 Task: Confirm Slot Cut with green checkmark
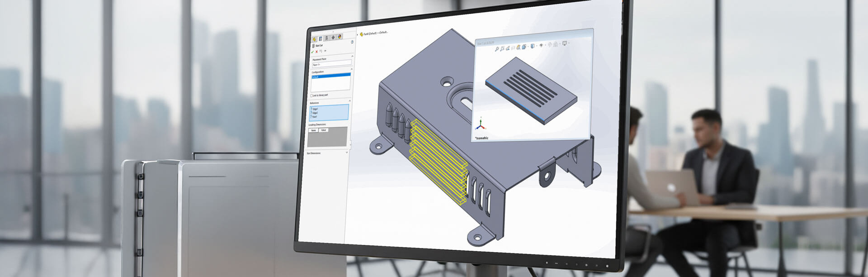(x=312, y=52)
